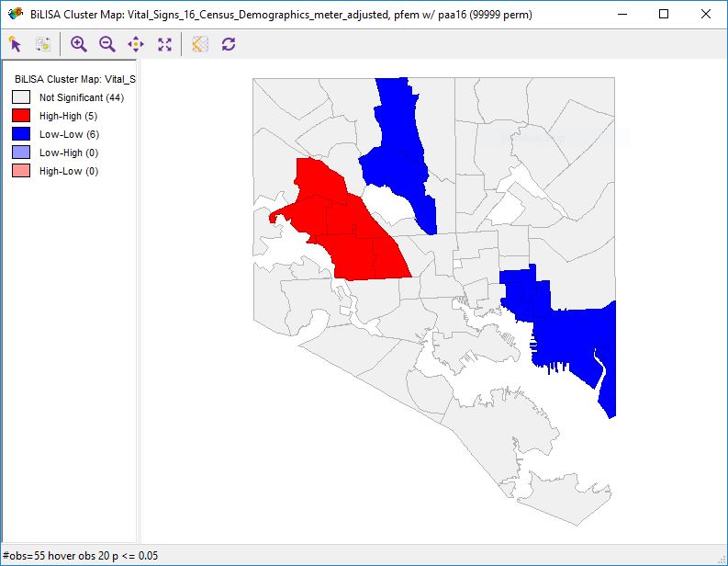Screen dimensions: 728x566
Task: Click the Not Significant gray swatch
Action: point(21,97)
